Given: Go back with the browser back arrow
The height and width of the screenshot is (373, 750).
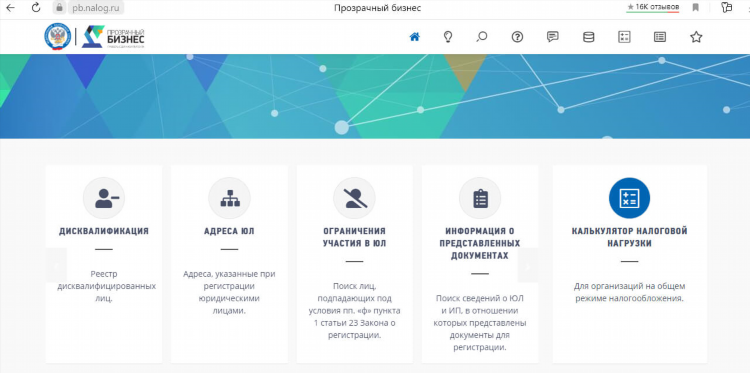Looking at the screenshot, I should [x=10, y=8].
